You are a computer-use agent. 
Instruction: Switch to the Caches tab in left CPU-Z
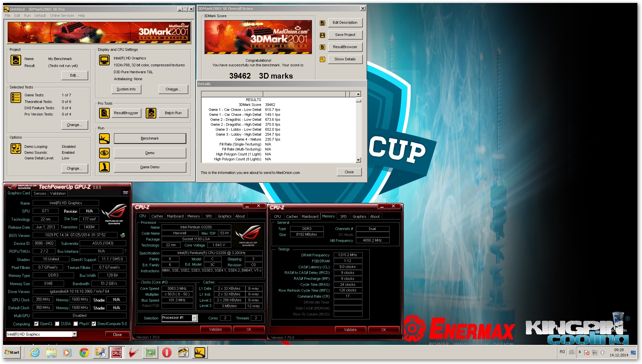click(x=157, y=216)
